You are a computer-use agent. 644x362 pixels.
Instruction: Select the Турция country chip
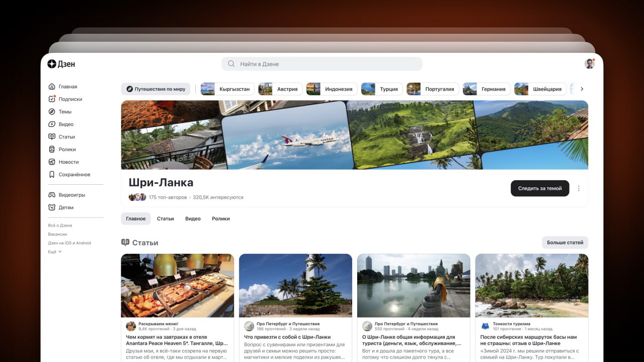click(382, 89)
